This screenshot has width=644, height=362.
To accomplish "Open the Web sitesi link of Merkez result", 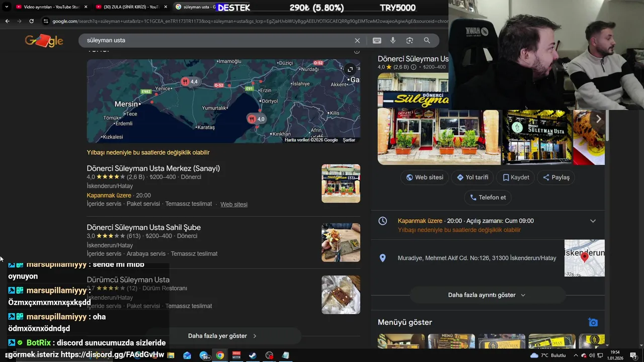I will [x=234, y=204].
